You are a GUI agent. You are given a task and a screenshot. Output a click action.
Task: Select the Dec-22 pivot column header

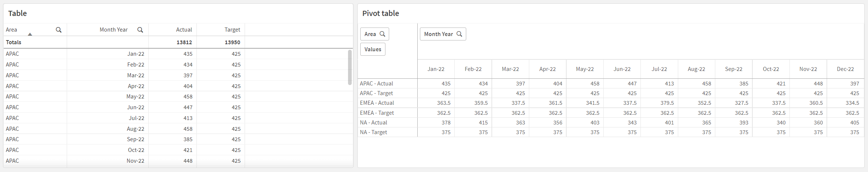tap(845, 69)
